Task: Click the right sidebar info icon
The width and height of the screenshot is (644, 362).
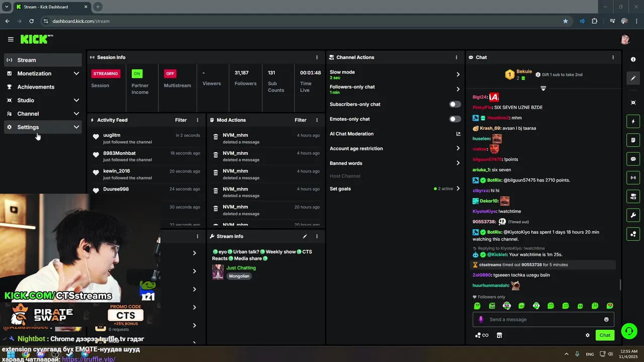Action: [x=633, y=59]
